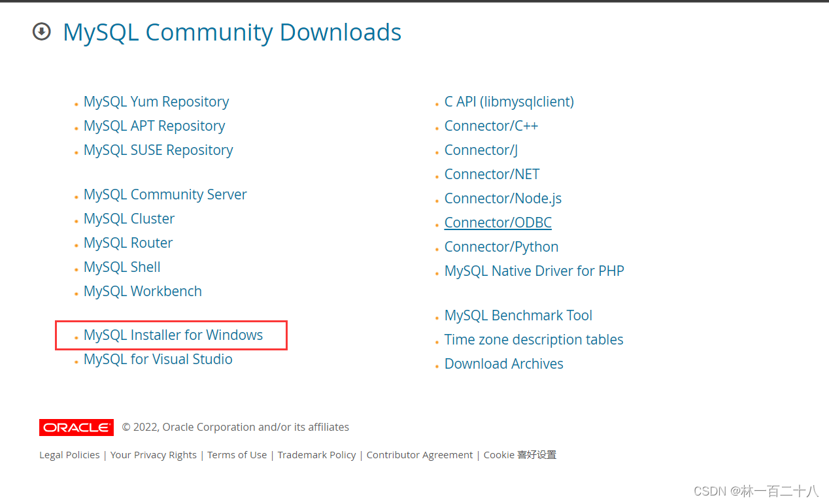
Task: Open the MySQL Shell link
Action: 122,267
